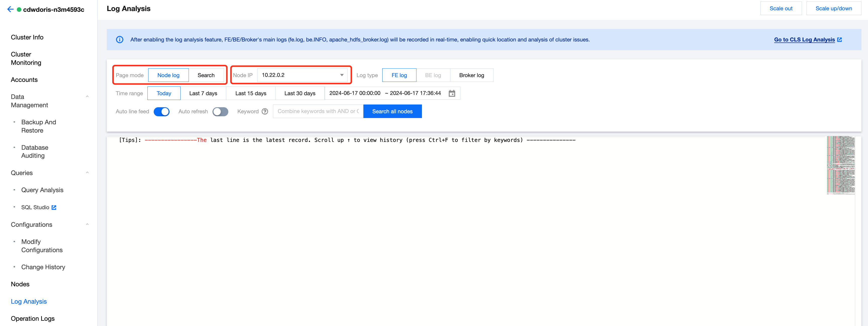Viewport: 868px width, 326px height.
Task: Select the Last 7 days range
Action: click(x=203, y=93)
